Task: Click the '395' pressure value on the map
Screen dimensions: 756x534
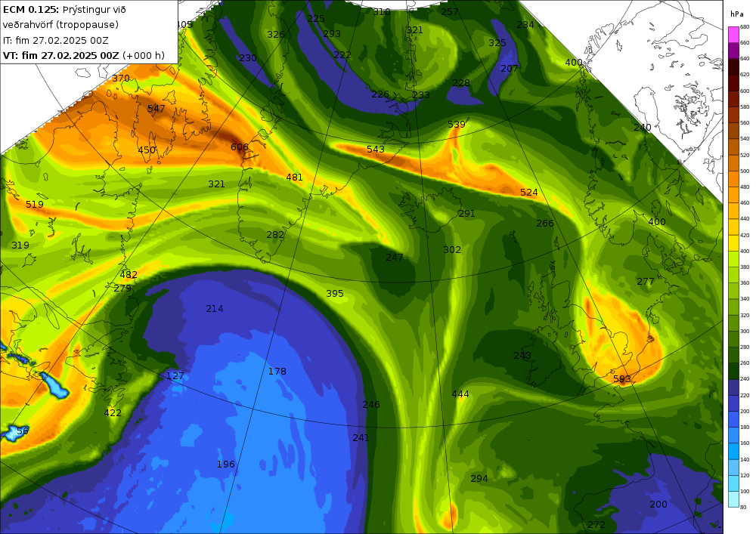Action: (x=335, y=294)
